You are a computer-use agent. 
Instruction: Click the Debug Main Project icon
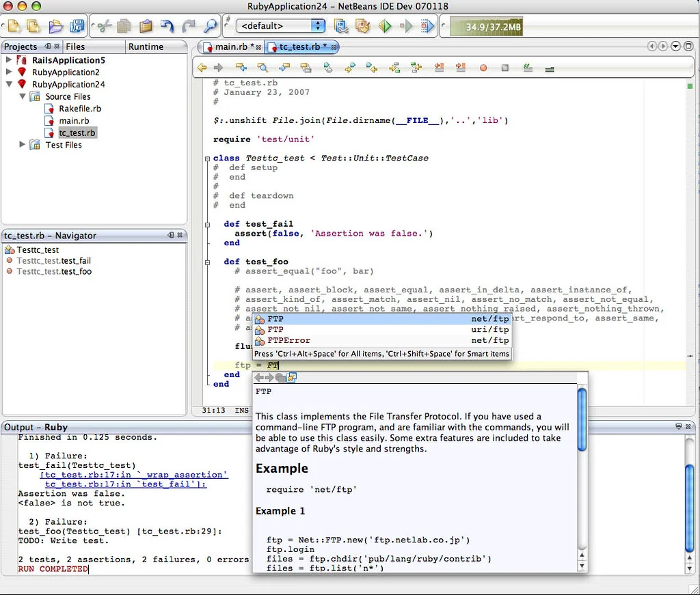tap(427, 27)
